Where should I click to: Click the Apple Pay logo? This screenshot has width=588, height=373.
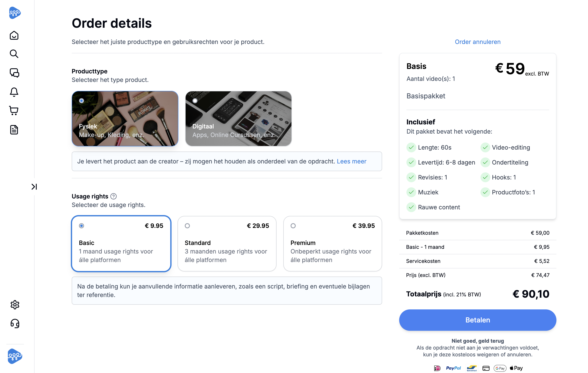[x=516, y=368]
